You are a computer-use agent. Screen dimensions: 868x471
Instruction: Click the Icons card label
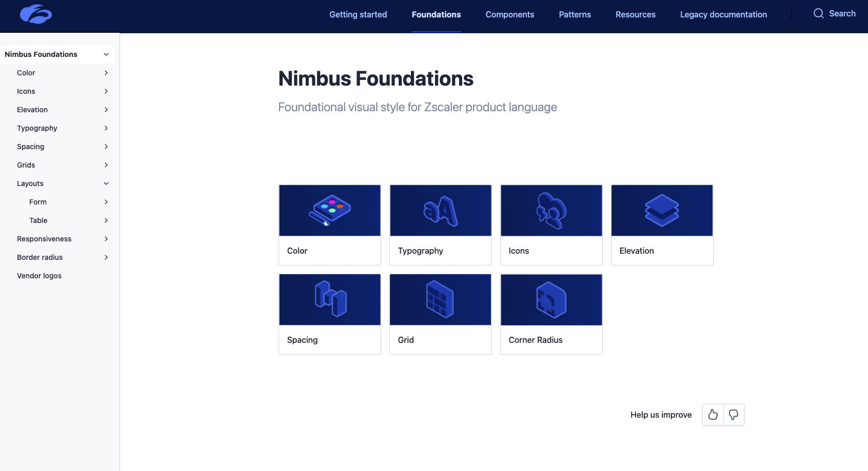pos(519,251)
